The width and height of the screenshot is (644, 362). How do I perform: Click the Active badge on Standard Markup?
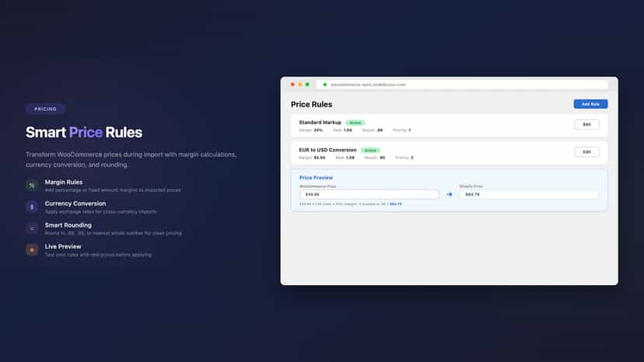(x=355, y=123)
